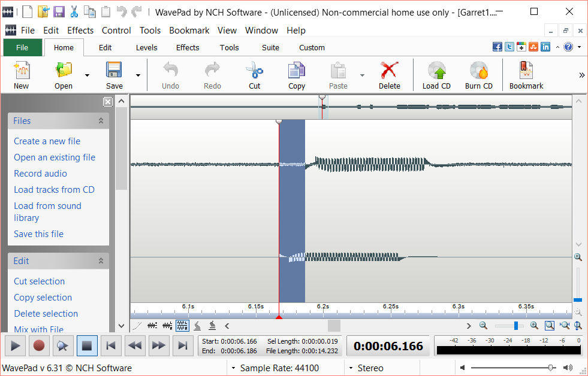Open the Control menu in the menu bar

116,31
